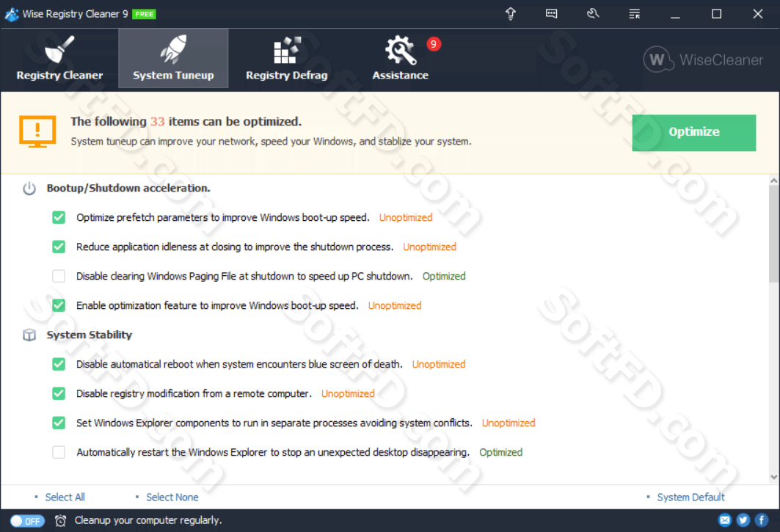The width and height of the screenshot is (780, 532).
Task: Click the Select None link
Action: click(x=172, y=498)
